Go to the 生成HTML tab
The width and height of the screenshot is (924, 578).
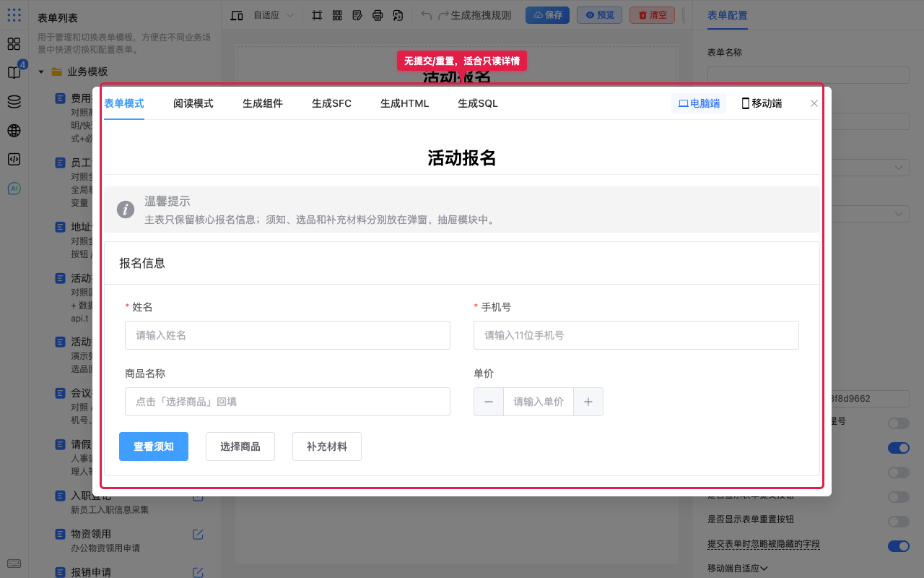click(x=405, y=103)
